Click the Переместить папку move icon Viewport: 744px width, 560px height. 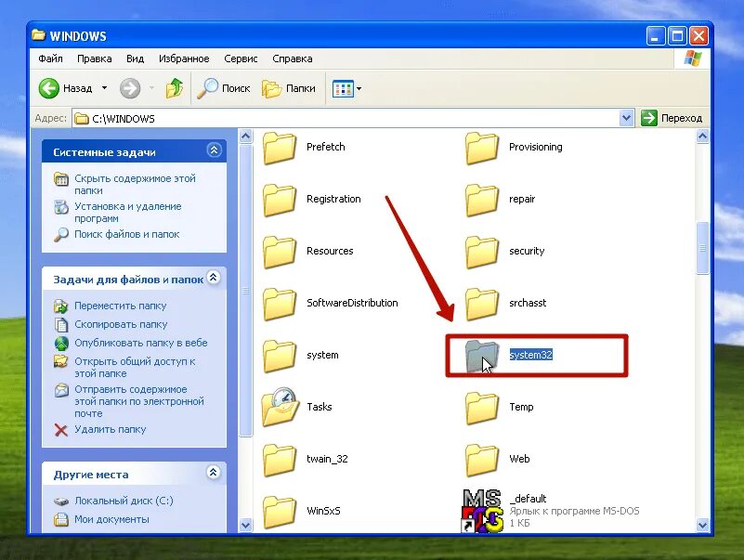coord(60,306)
